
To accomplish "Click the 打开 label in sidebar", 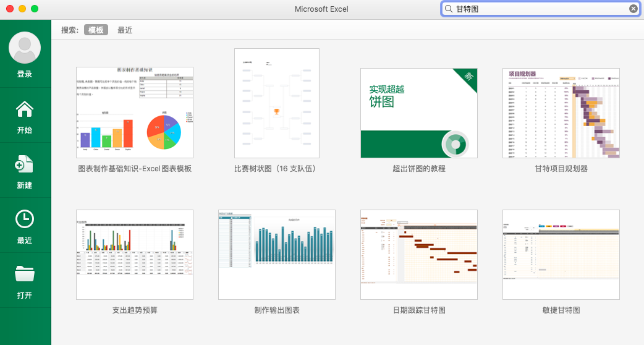I will point(25,296).
